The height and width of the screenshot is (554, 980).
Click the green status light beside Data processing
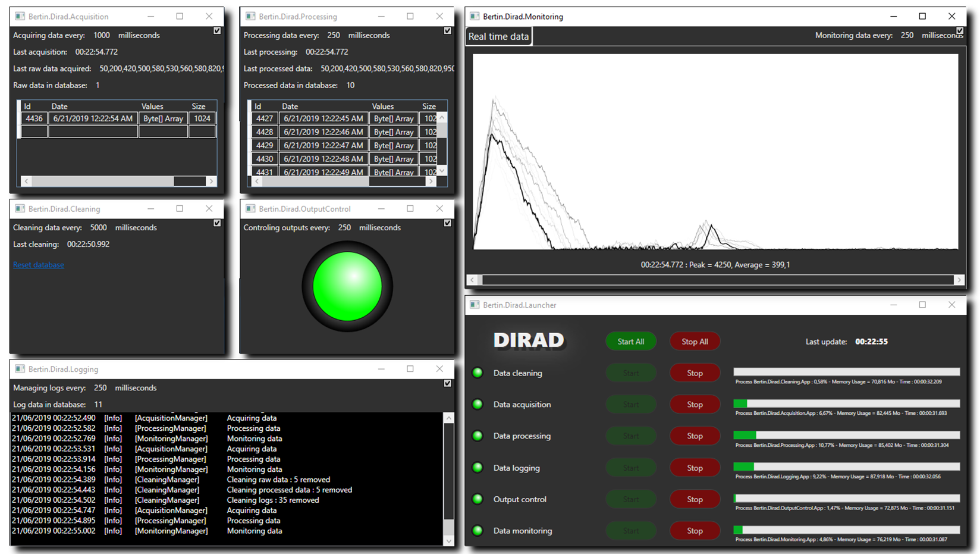coord(478,436)
